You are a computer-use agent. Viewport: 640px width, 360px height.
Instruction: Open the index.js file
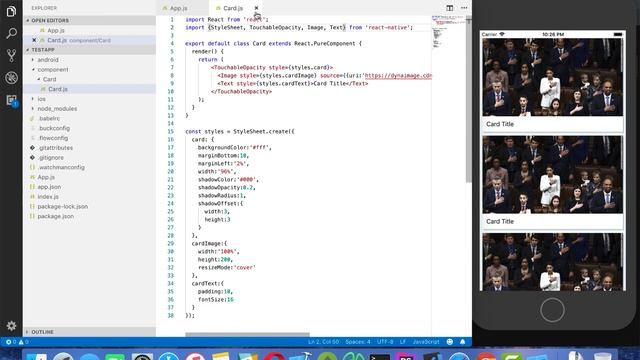(x=48, y=197)
